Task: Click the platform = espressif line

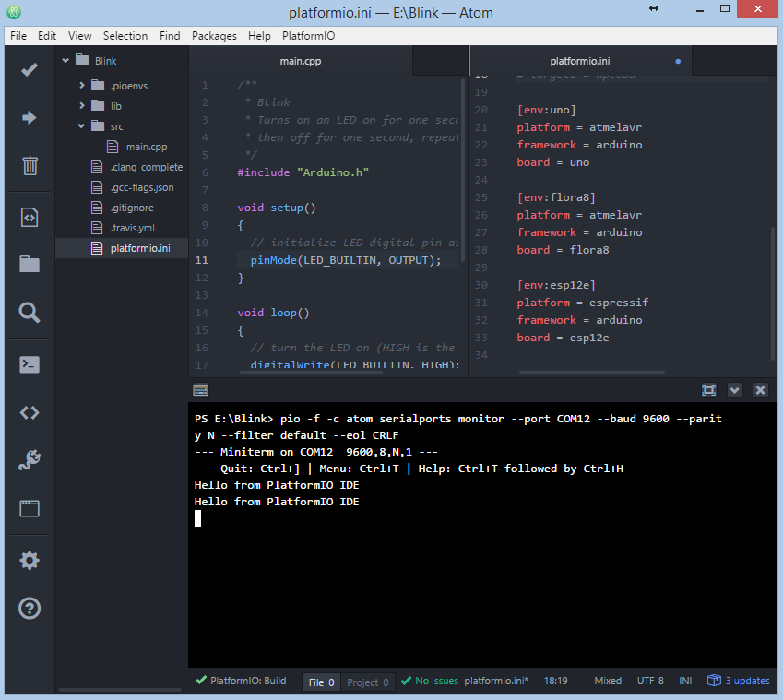Action: (582, 303)
